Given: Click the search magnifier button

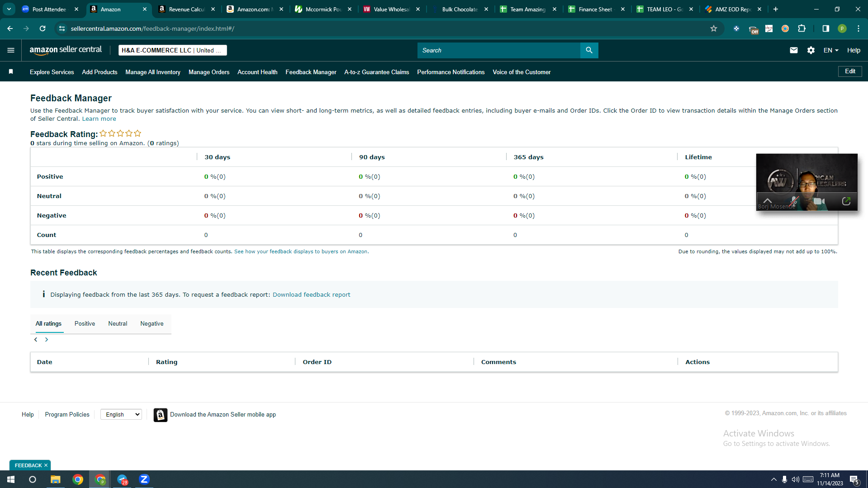Looking at the screenshot, I should pos(589,50).
